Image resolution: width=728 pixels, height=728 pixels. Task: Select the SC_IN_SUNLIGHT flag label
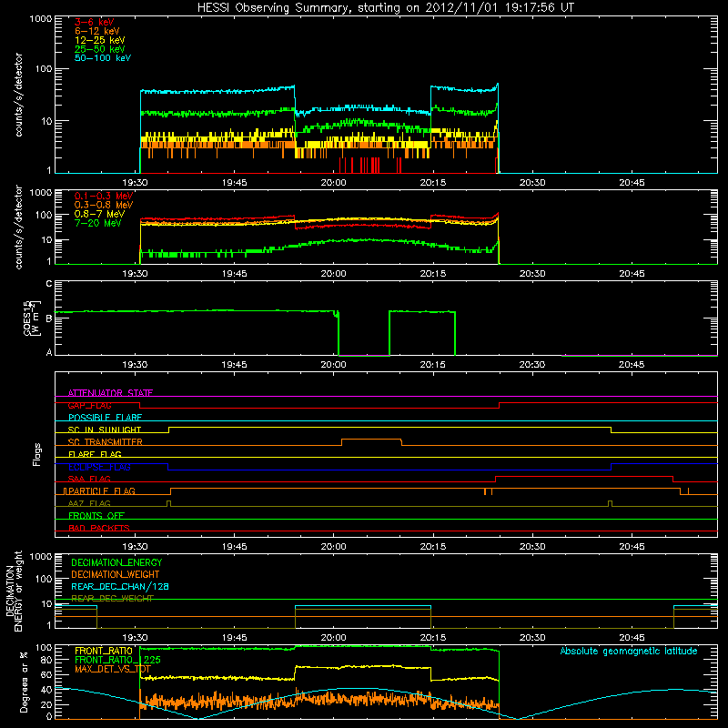[x=105, y=430]
